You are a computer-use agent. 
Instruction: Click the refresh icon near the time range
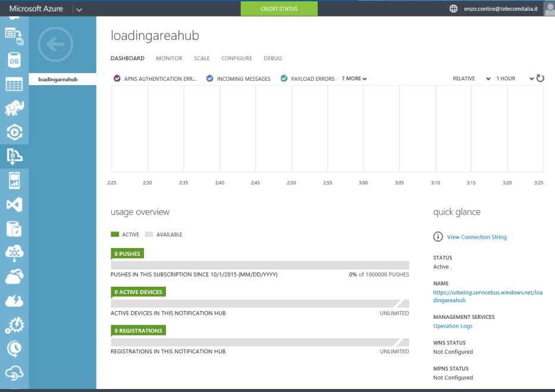pos(540,78)
